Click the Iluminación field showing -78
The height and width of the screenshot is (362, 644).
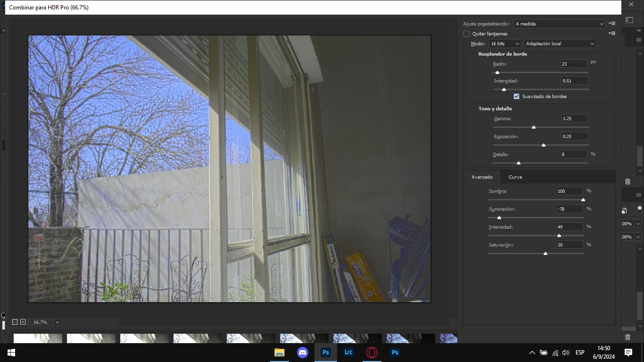click(x=570, y=209)
